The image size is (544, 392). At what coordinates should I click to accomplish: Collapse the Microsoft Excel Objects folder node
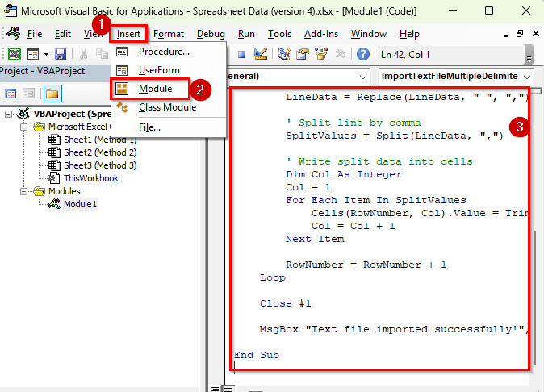(x=23, y=127)
